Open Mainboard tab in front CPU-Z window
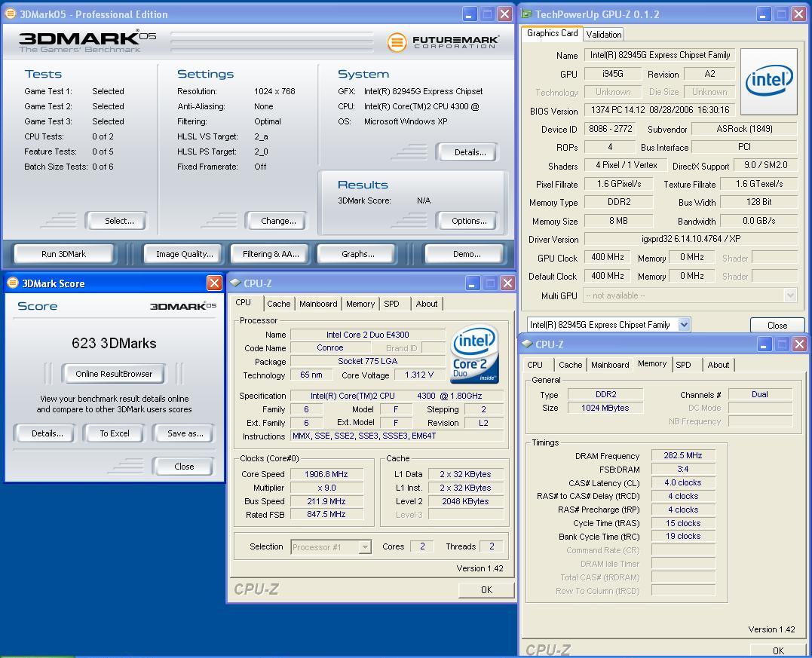The image size is (812, 658). click(x=318, y=304)
